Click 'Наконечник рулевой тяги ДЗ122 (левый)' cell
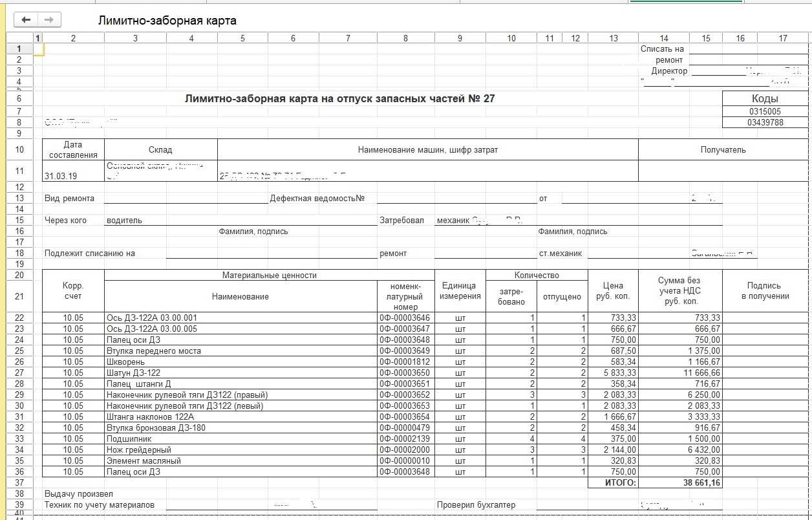Image resolution: width=812 pixels, height=520 pixels. point(240,406)
